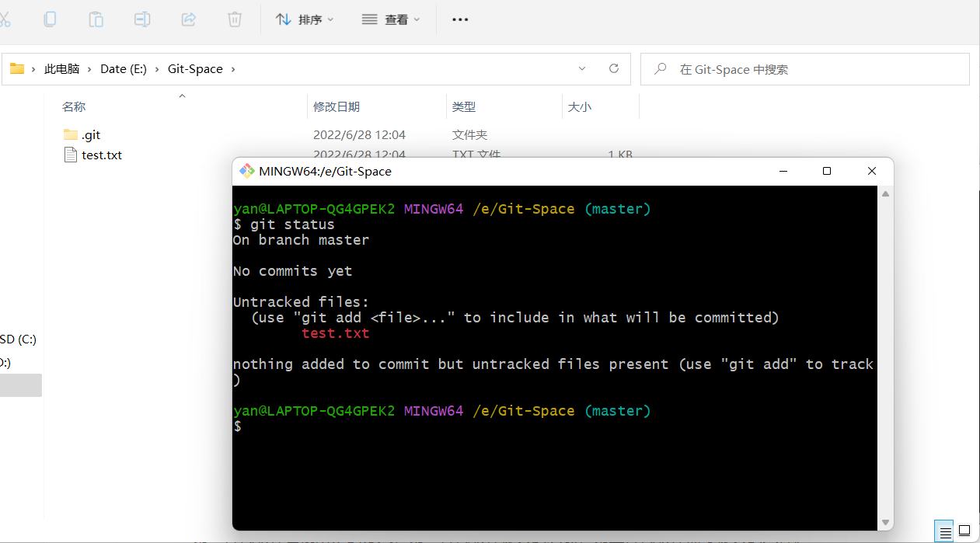The width and height of the screenshot is (980, 543).
Task: Click the refresh icon in the address bar
Action: 613,68
